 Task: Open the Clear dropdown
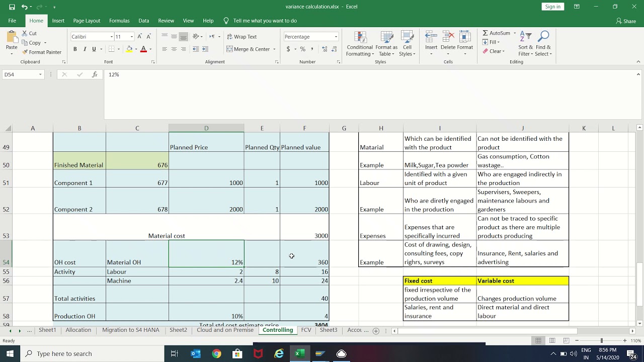point(493,51)
